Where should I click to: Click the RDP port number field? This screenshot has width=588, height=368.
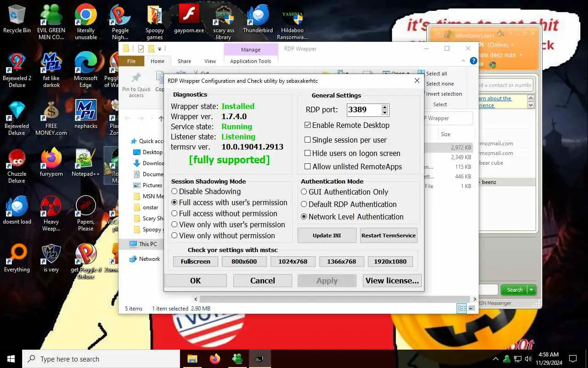point(364,110)
